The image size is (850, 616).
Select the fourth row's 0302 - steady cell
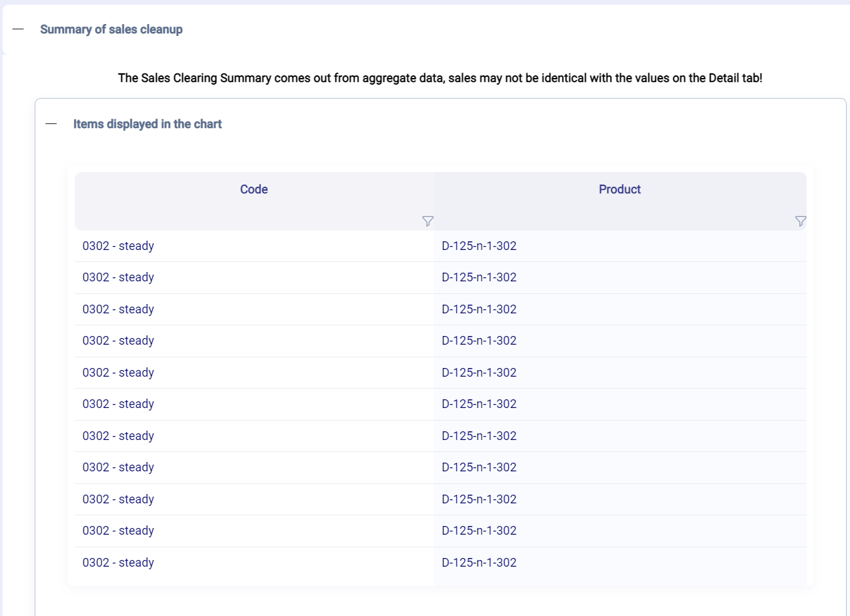point(118,341)
